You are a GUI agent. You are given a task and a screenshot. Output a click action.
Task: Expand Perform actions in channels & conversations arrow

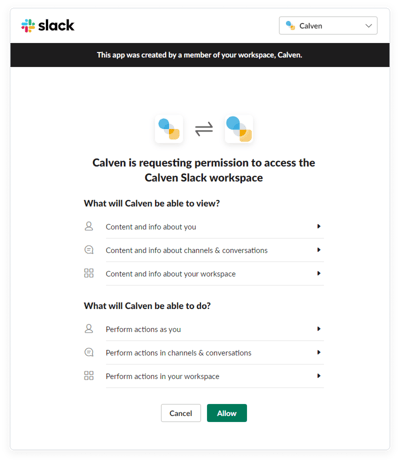319,352
